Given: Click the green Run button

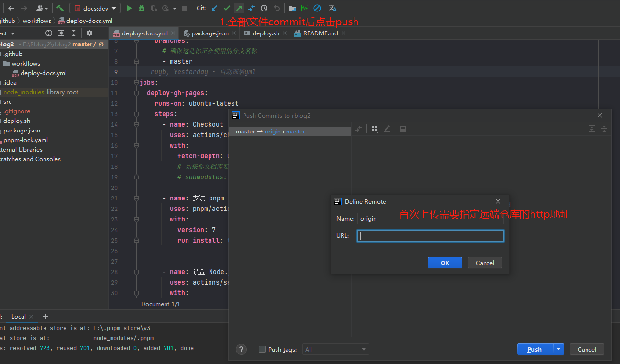Looking at the screenshot, I should tap(129, 8).
